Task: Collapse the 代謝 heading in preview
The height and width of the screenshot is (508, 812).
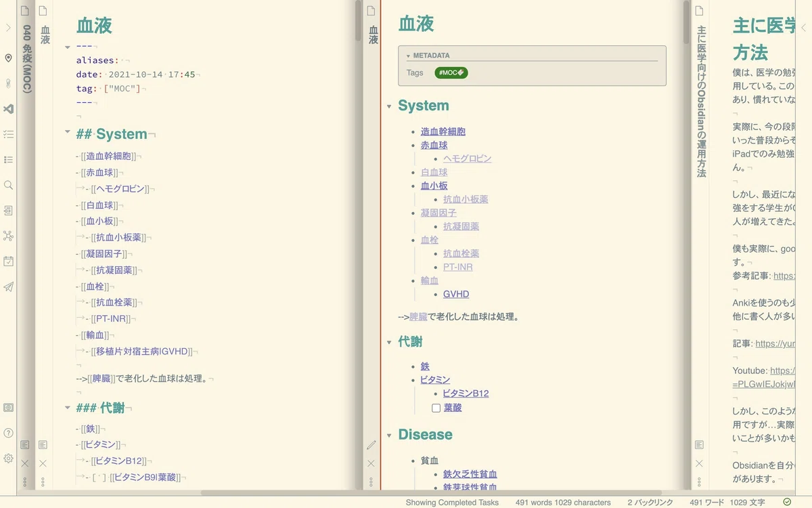Action: (x=389, y=342)
